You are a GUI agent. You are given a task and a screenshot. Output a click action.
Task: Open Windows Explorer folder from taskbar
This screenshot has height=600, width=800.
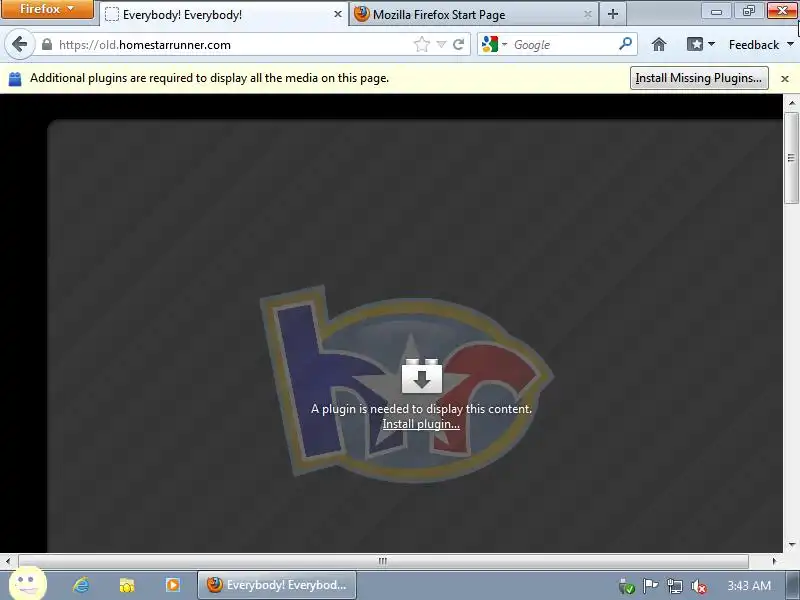[127, 585]
